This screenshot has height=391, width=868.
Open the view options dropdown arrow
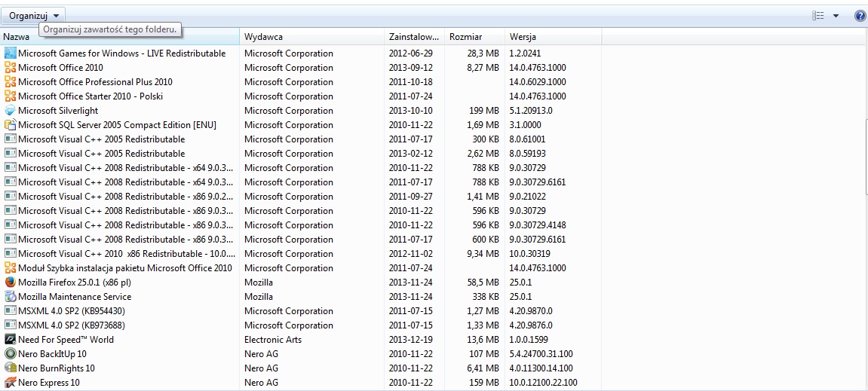(x=836, y=16)
